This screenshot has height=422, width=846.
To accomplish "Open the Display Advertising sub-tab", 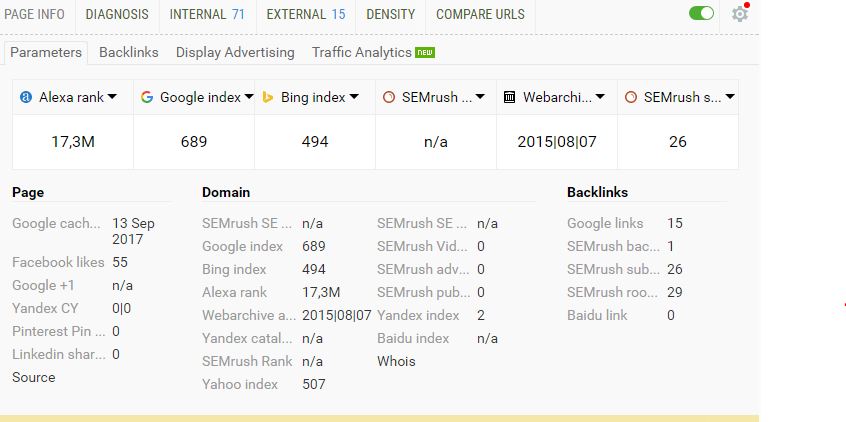I will 235,52.
